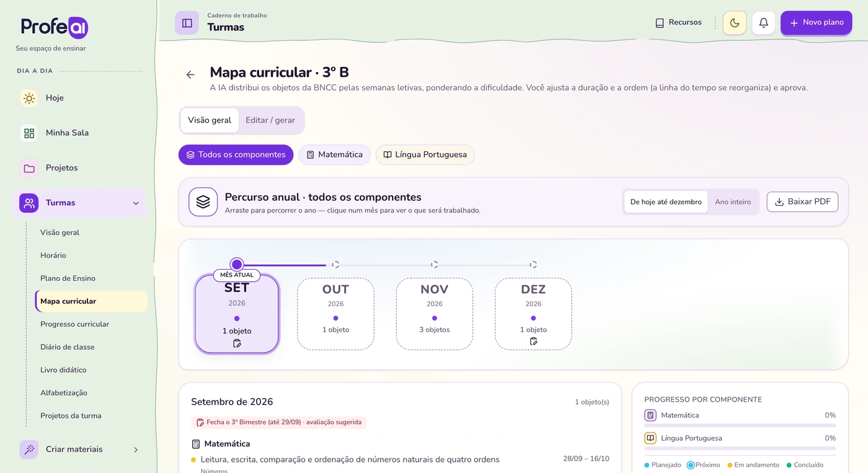Viewport: 868px width, 473px height.
Task: Open notifications bell icon
Action: tap(764, 23)
